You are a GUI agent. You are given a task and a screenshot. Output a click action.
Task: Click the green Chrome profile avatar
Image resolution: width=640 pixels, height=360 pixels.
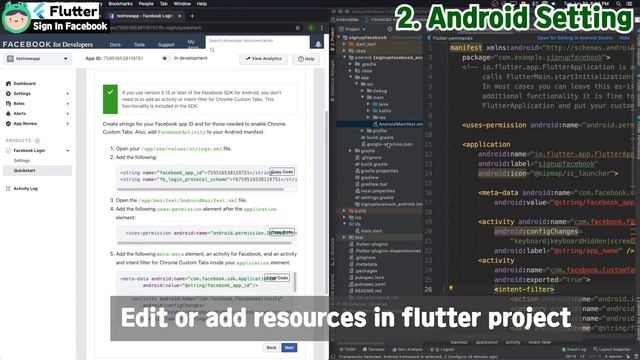[x=311, y=28]
